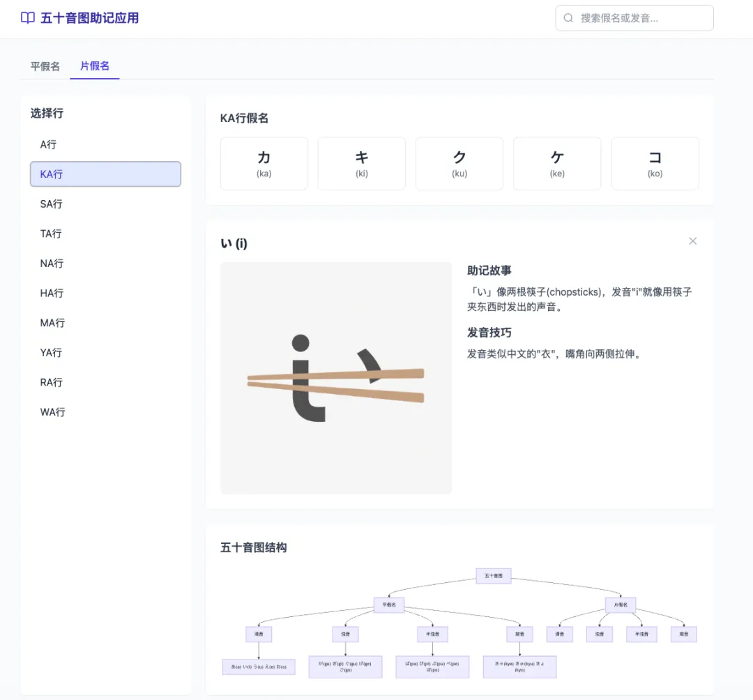This screenshot has width=753, height=700.
Task: Select the ケ (ke) katakana card
Action: [556, 163]
